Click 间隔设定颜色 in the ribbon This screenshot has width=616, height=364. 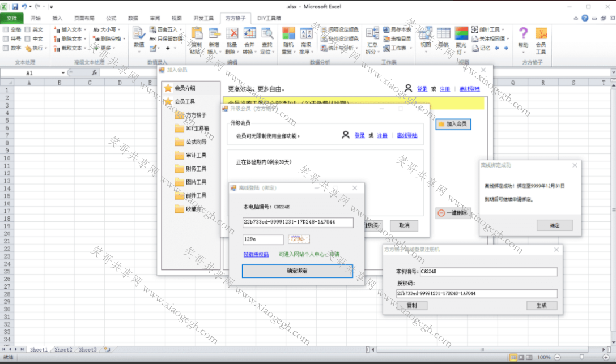339,29
